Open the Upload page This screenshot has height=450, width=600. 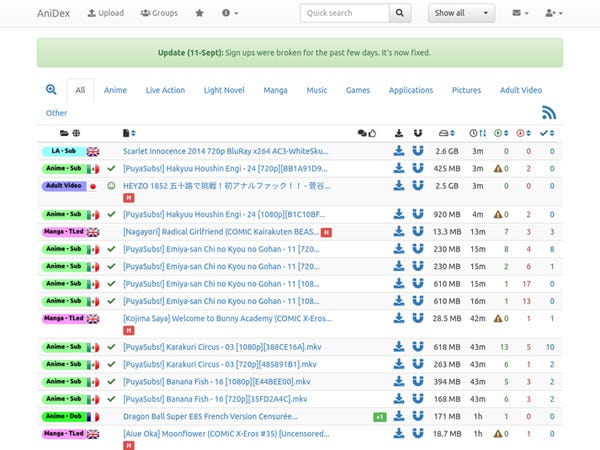(106, 13)
